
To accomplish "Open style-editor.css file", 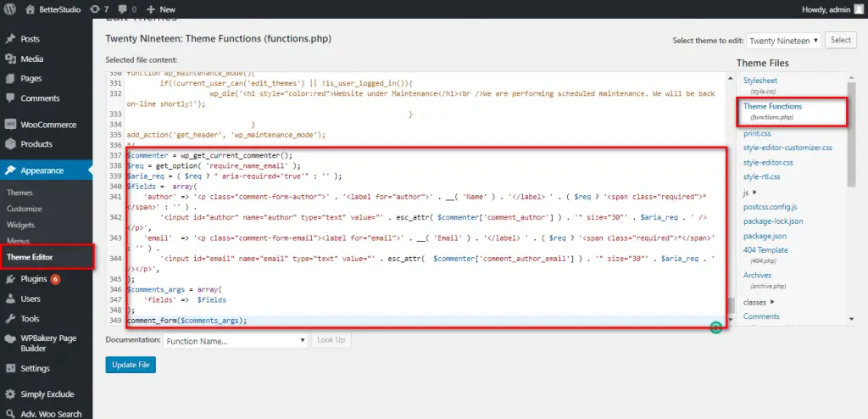I will 768,162.
